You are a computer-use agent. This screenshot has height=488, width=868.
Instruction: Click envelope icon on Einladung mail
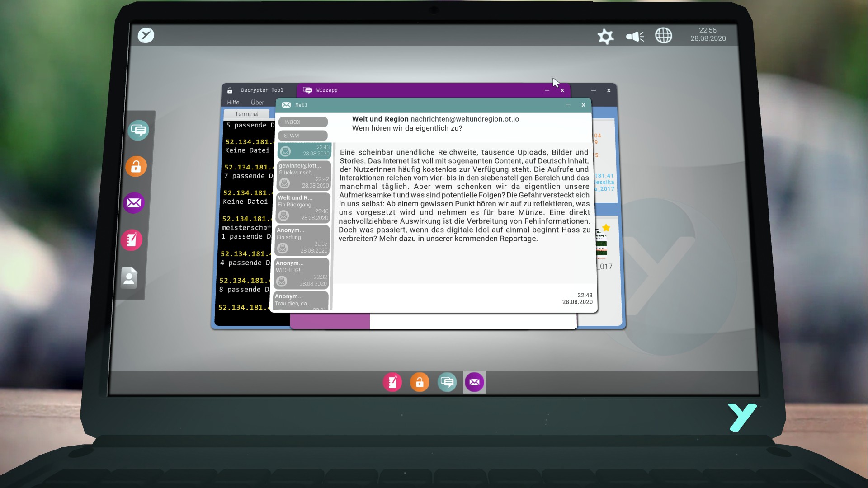point(283,248)
